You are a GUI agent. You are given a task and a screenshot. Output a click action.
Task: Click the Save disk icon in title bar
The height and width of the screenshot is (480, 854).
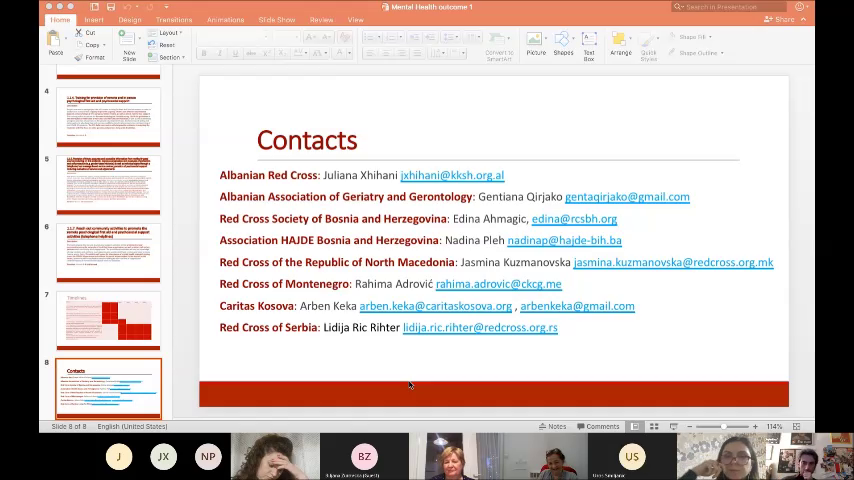tap(111, 7)
